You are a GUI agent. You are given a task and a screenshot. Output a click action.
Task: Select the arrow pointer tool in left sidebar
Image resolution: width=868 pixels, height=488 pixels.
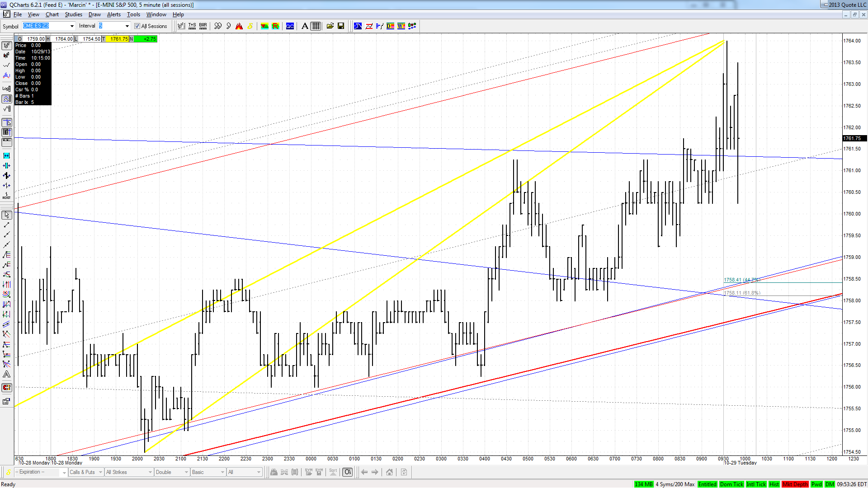pyautogui.click(x=7, y=215)
